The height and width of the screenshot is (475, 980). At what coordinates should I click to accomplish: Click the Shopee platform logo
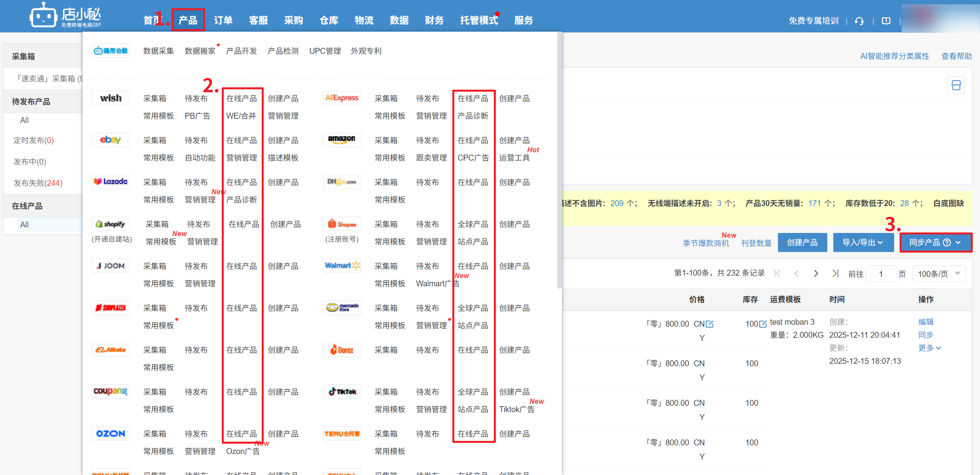coord(342,224)
